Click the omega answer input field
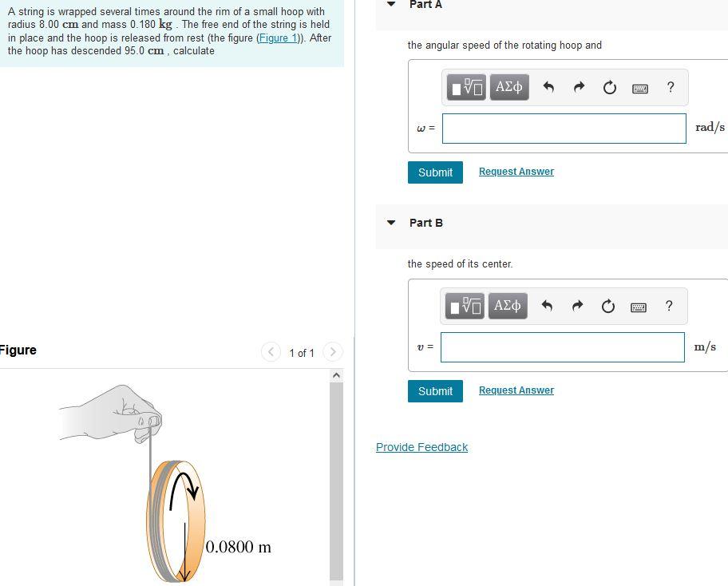728x586 pixels. click(x=564, y=129)
